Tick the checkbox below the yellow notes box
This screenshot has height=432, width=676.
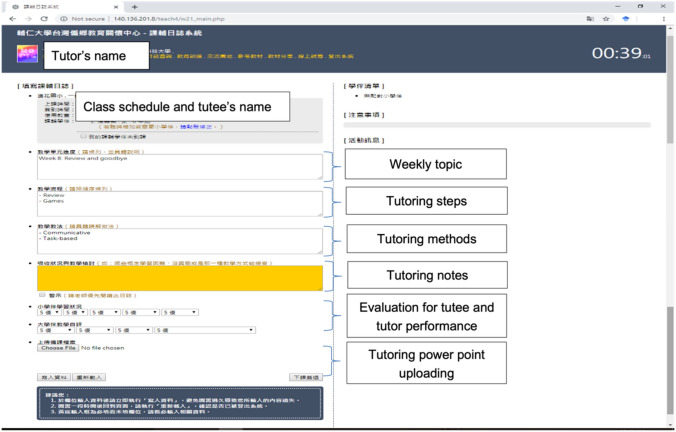(x=42, y=296)
